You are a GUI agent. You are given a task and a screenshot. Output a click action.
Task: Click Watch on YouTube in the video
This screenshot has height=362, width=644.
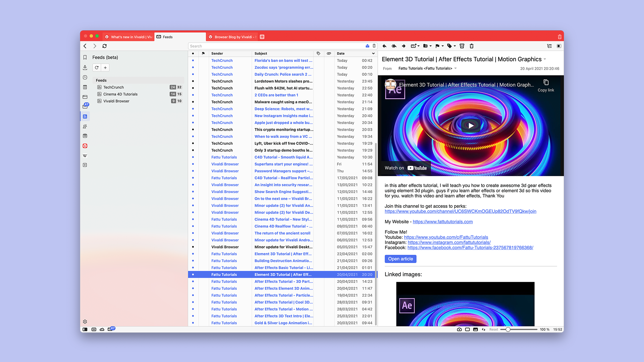coord(406,168)
